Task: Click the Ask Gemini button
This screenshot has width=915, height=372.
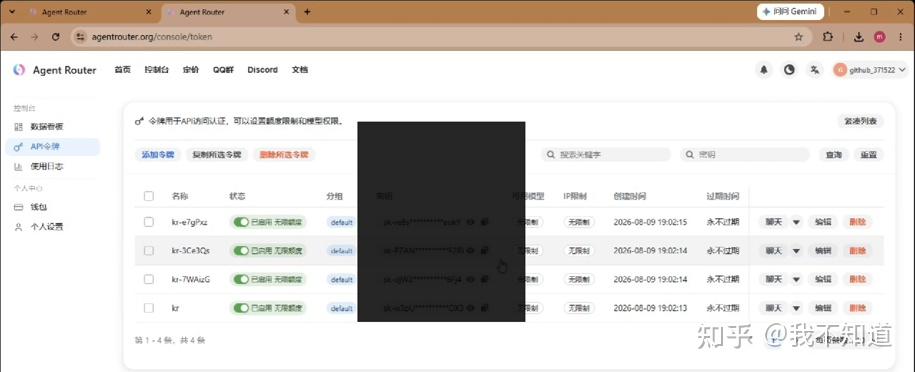Action: coord(791,12)
